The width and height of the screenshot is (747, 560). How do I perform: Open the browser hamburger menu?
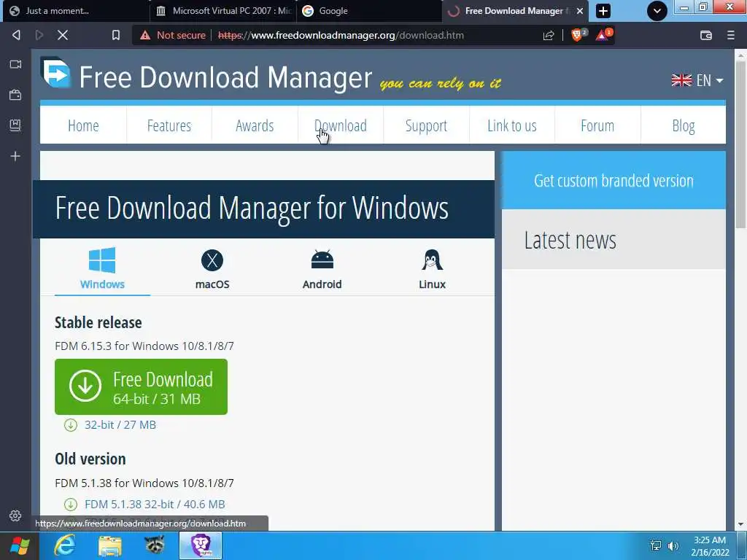tap(731, 35)
